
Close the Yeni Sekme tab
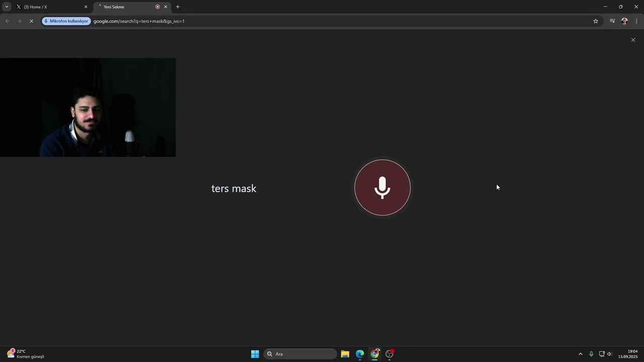166,7
